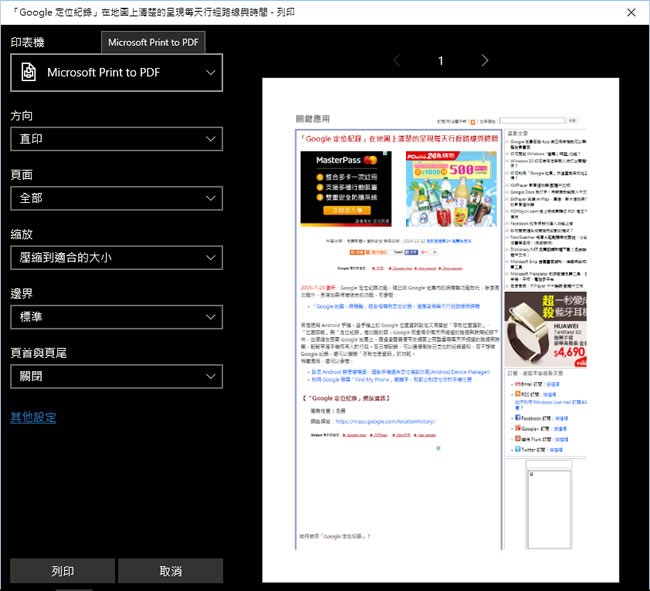Viewport: 650px width, 591px height.
Task: Close the print dialog with the X
Action: click(x=631, y=12)
